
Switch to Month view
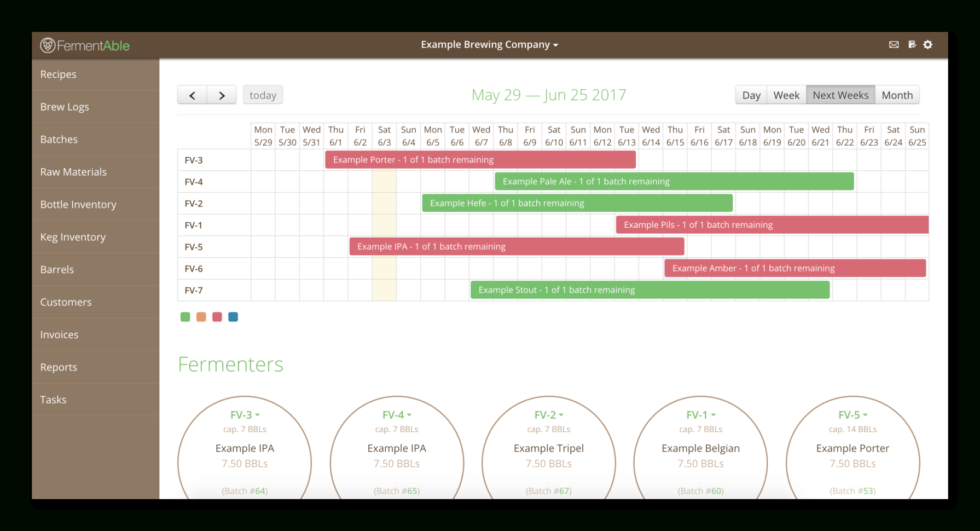coord(897,95)
